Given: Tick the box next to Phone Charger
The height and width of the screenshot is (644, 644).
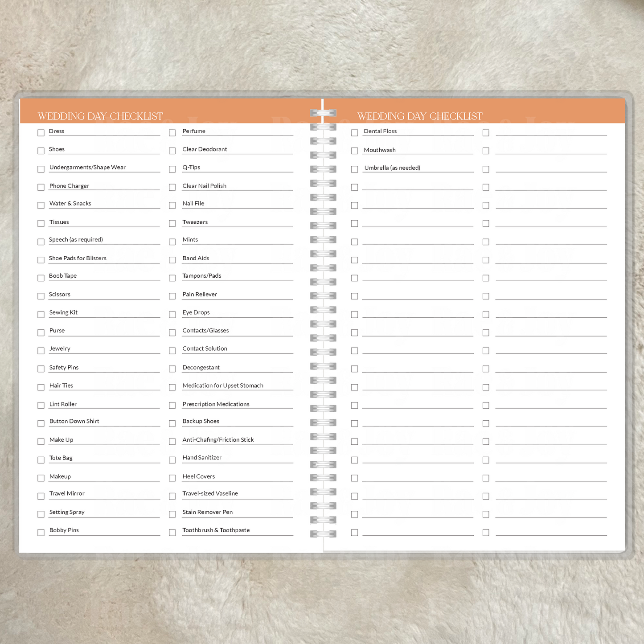Looking at the screenshot, I should pyautogui.click(x=41, y=187).
